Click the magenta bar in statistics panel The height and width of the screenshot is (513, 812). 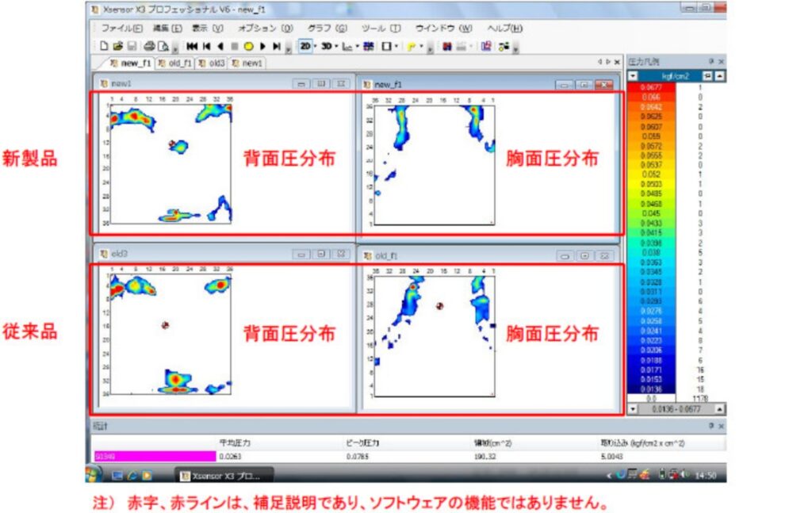point(155,456)
